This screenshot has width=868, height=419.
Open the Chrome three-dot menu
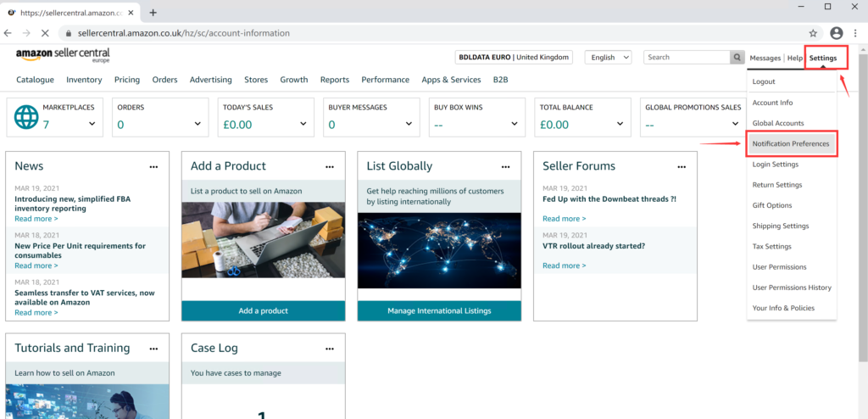(x=855, y=33)
